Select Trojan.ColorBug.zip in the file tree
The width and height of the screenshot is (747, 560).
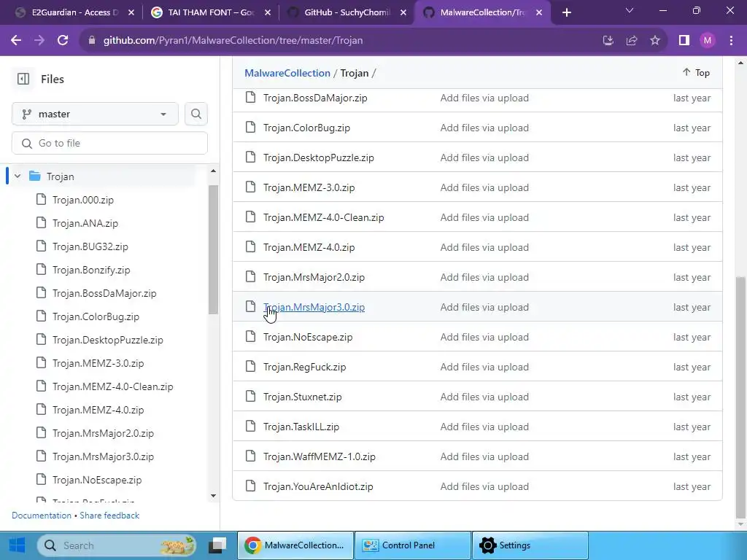click(96, 316)
